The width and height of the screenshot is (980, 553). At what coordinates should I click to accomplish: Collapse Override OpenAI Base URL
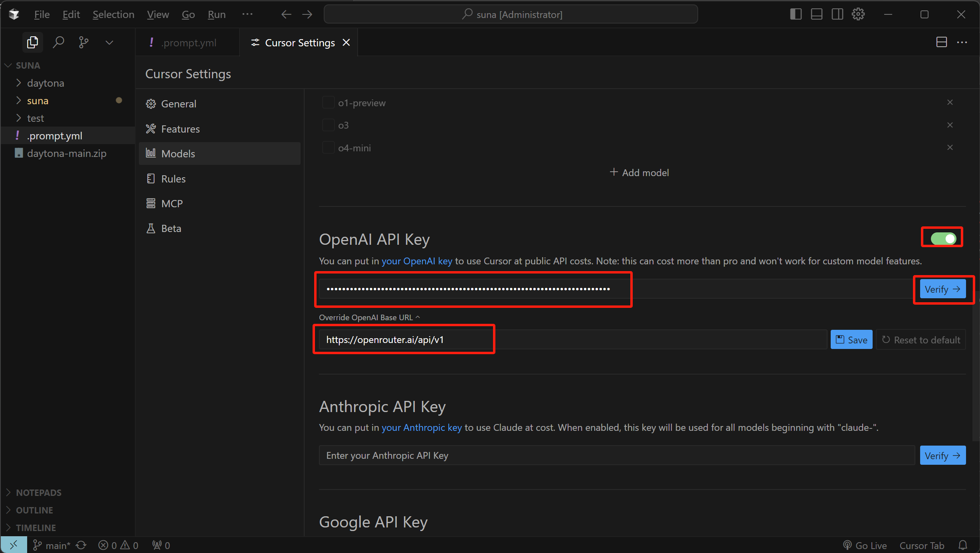coord(370,317)
